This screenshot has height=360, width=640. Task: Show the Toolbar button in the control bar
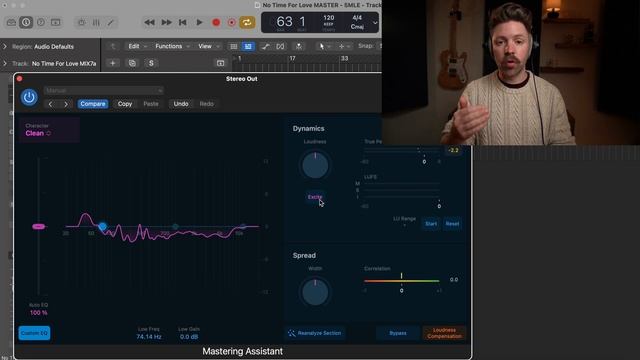[56, 22]
